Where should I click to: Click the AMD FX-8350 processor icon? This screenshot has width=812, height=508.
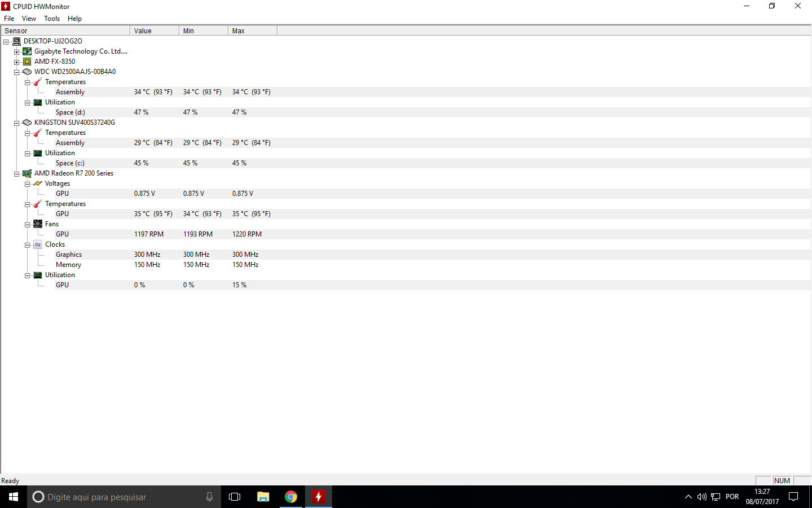click(x=27, y=62)
